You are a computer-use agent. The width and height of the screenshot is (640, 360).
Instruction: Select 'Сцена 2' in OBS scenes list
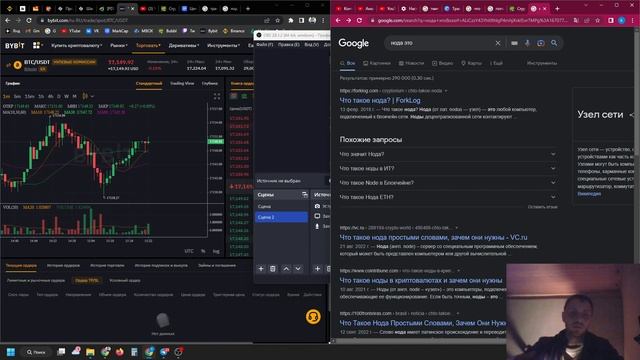[x=281, y=217]
